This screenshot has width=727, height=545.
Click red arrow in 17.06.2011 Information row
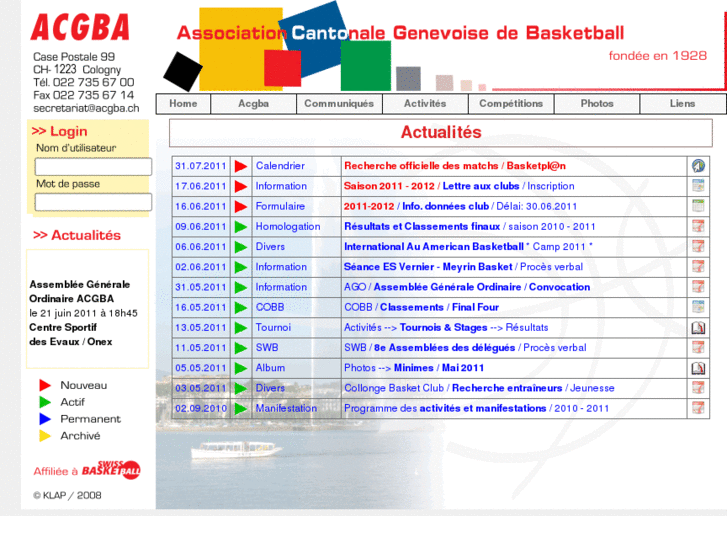[x=241, y=186]
